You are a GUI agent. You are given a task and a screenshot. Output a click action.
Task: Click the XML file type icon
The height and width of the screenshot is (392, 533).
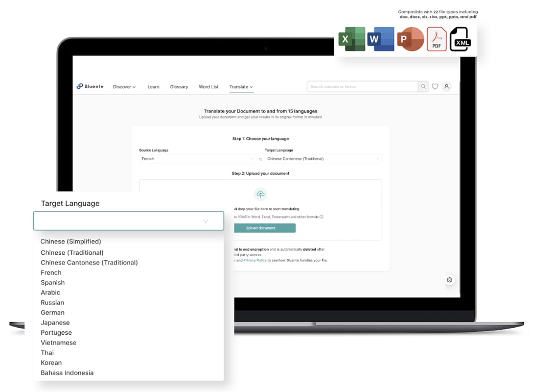tap(461, 39)
